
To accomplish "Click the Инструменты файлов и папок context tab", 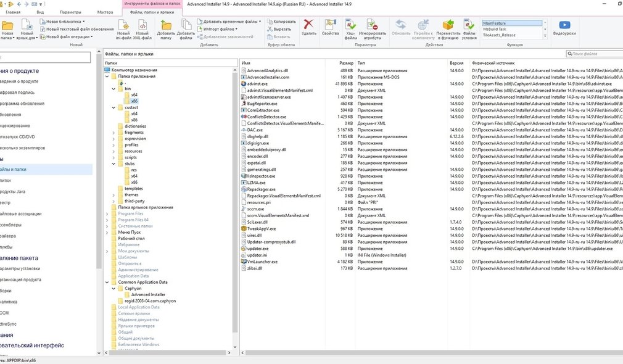I will pyautogui.click(x=152, y=4).
